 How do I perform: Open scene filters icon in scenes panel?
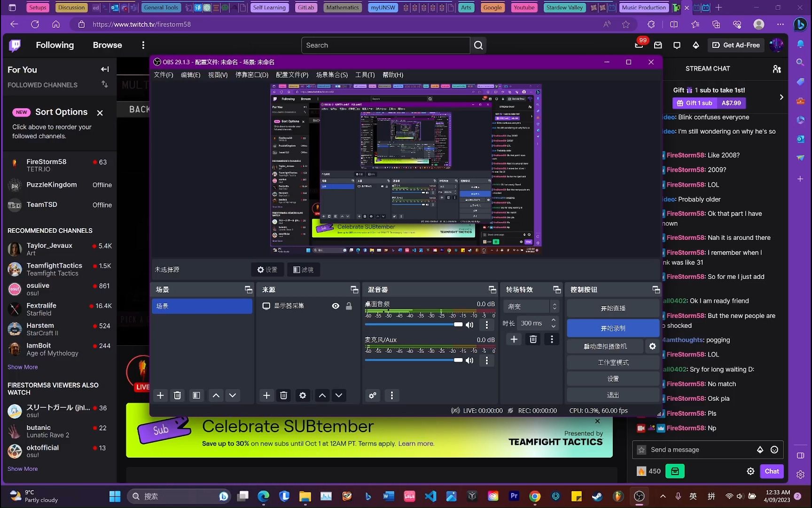pyautogui.click(x=196, y=396)
